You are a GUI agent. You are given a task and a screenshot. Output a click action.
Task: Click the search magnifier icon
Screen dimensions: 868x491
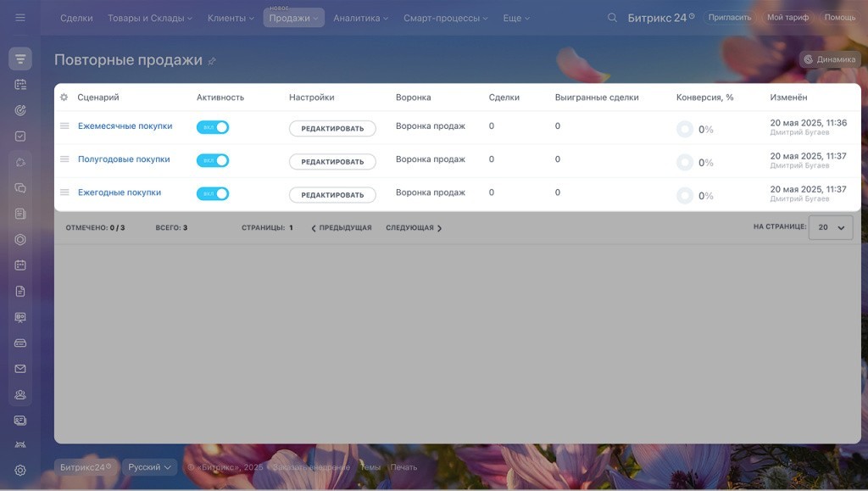[612, 18]
